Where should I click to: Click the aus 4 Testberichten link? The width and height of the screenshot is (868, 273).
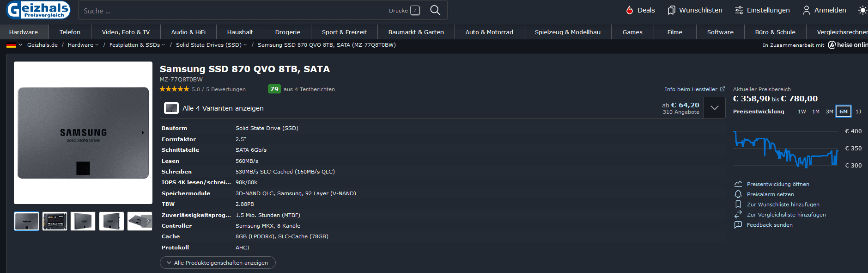309,89
